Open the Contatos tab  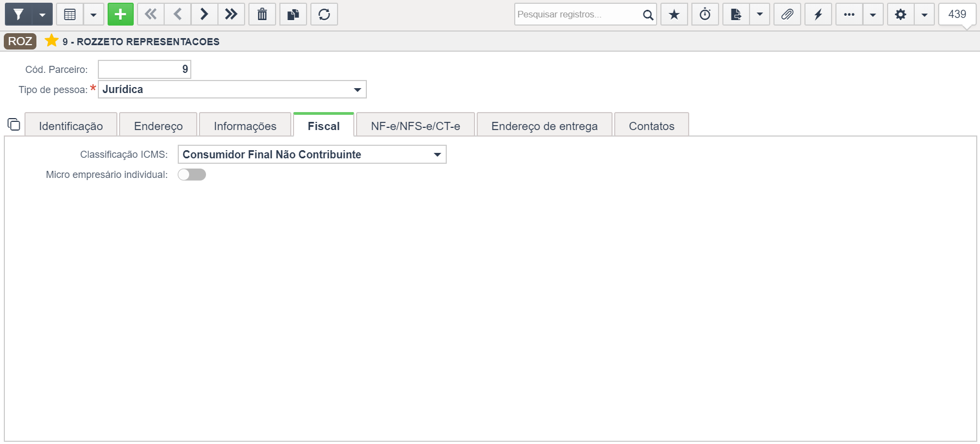point(652,126)
